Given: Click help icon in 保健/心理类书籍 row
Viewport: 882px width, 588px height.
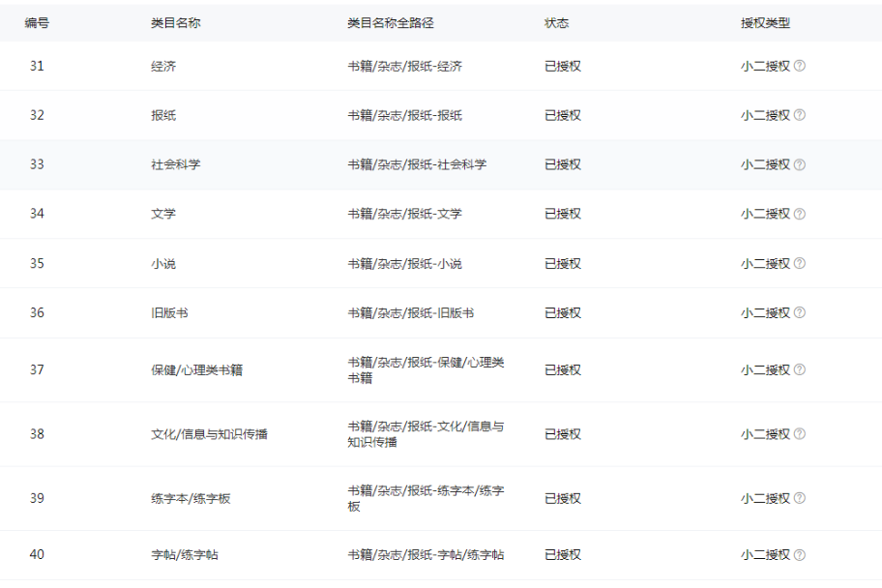Looking at the screenshot, I should pos(799,369).
